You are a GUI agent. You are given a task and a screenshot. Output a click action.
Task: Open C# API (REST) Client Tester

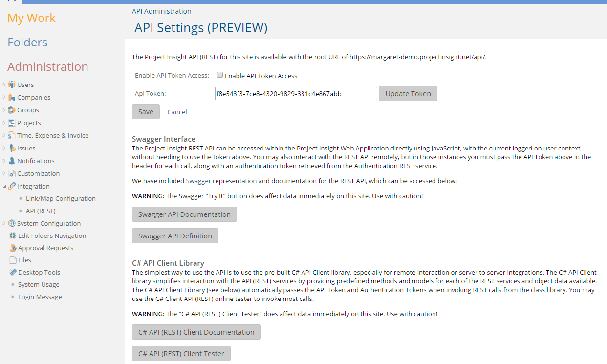pyautogui.click(x=181, y=354)
